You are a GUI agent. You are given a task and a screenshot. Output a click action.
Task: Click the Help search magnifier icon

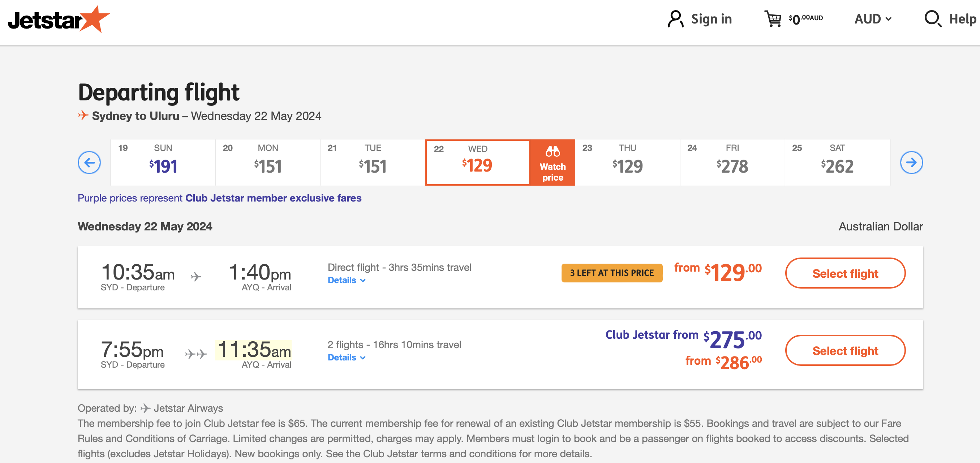point(932,19)
